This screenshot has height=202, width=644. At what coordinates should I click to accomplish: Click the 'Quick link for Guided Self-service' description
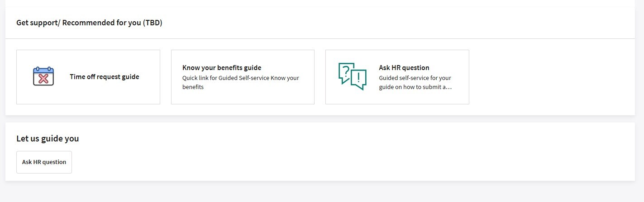(x=241, y=82)
